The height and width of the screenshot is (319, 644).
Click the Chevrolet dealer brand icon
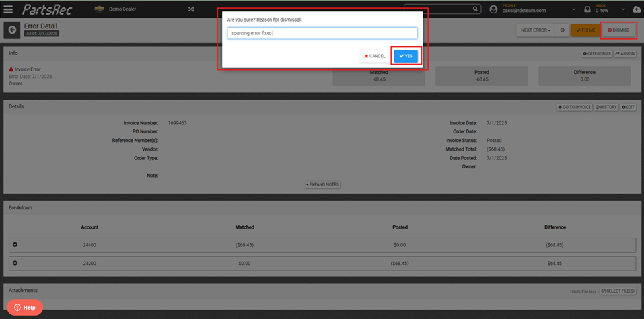click(99, 9)
